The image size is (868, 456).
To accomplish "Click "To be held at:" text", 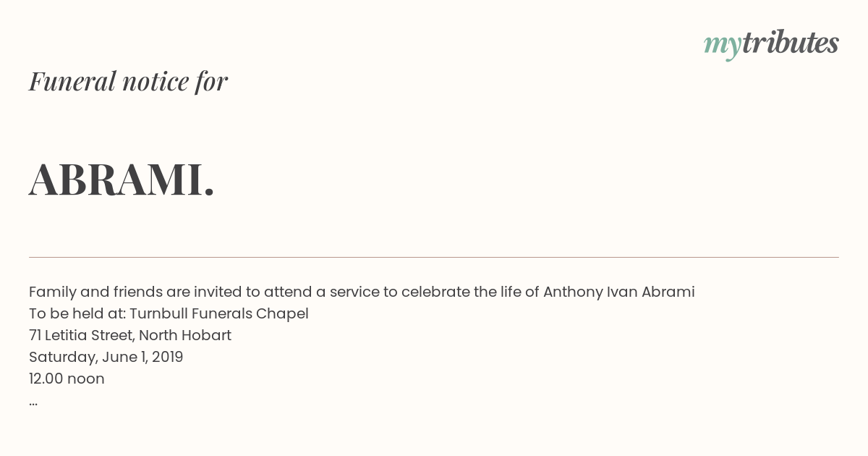I will (x=77, y=313).
